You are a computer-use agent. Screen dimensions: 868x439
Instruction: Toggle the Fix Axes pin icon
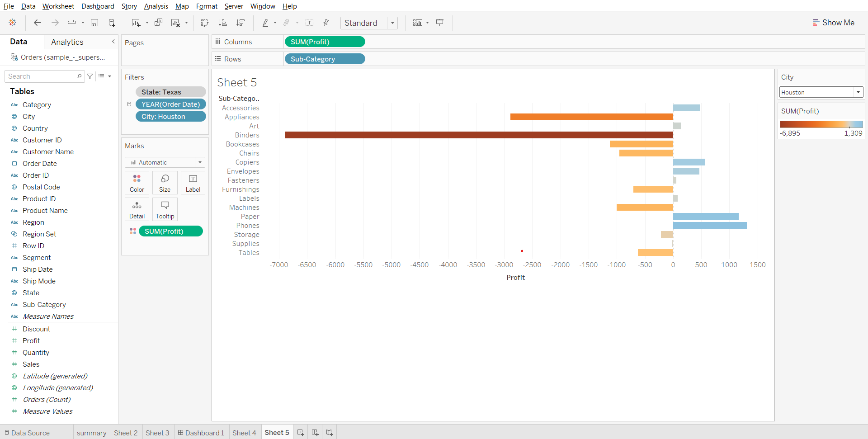click(x=326, y=23)
